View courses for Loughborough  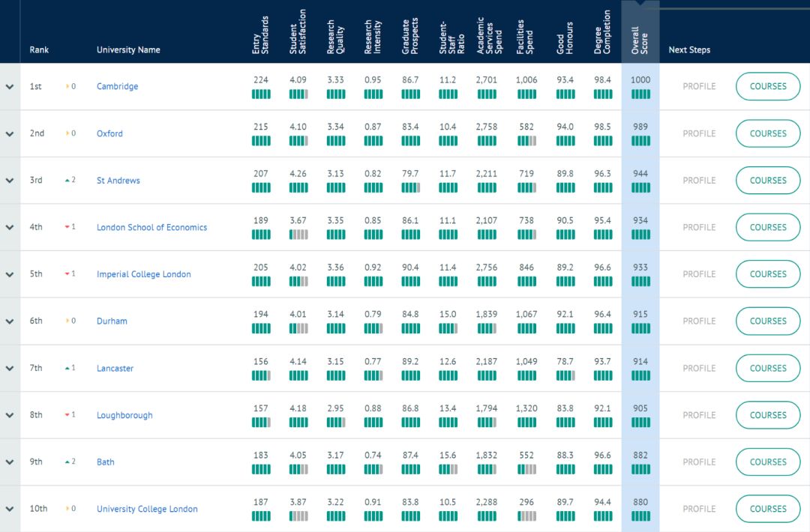coord(768,415)
